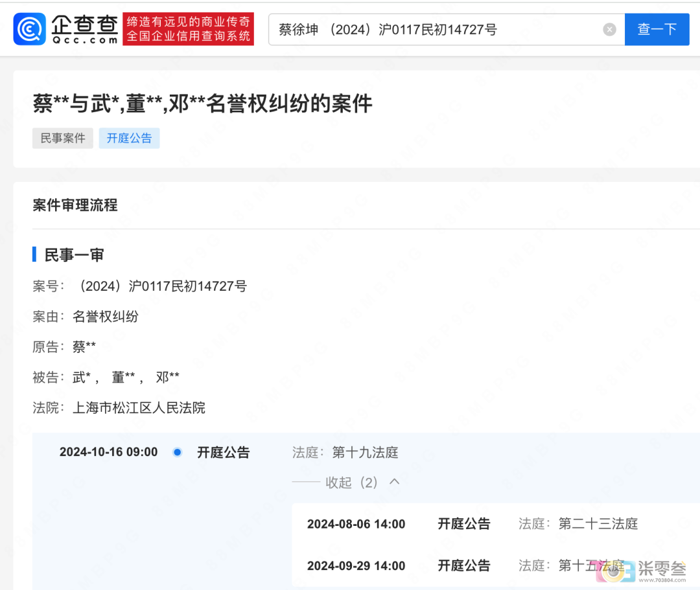Click 开庭公告 label in the 2024-10-16 row
The image size is (700, 590).
point(223,452)
